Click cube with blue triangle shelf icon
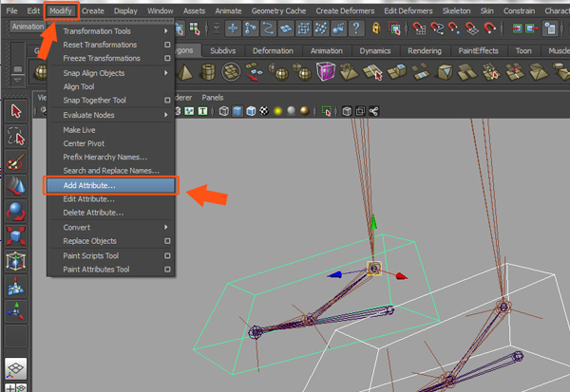The height and width of the screenshot is (392, 570). [x=445, y=72]
